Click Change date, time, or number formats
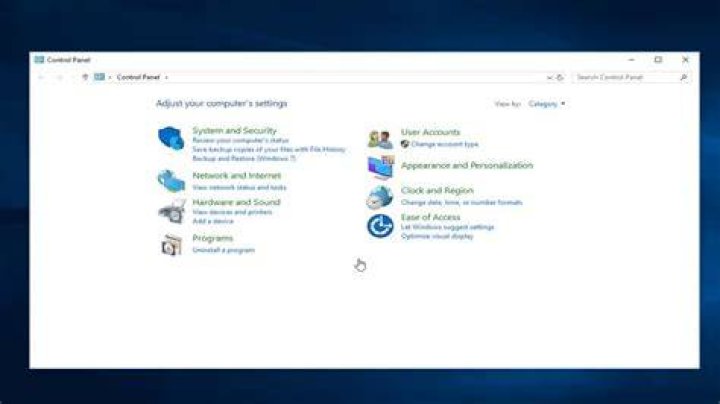This screenshot has width=720, height=404. [461, 202]
